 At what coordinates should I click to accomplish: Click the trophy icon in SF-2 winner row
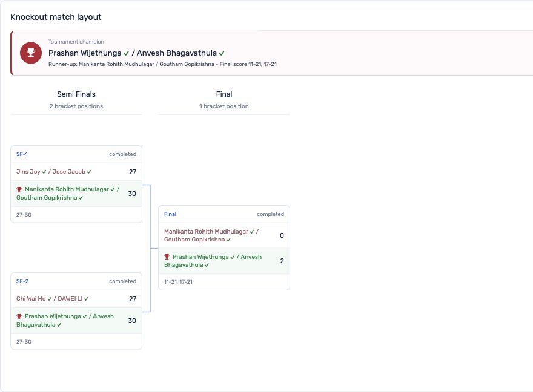(x=19, y=316)
